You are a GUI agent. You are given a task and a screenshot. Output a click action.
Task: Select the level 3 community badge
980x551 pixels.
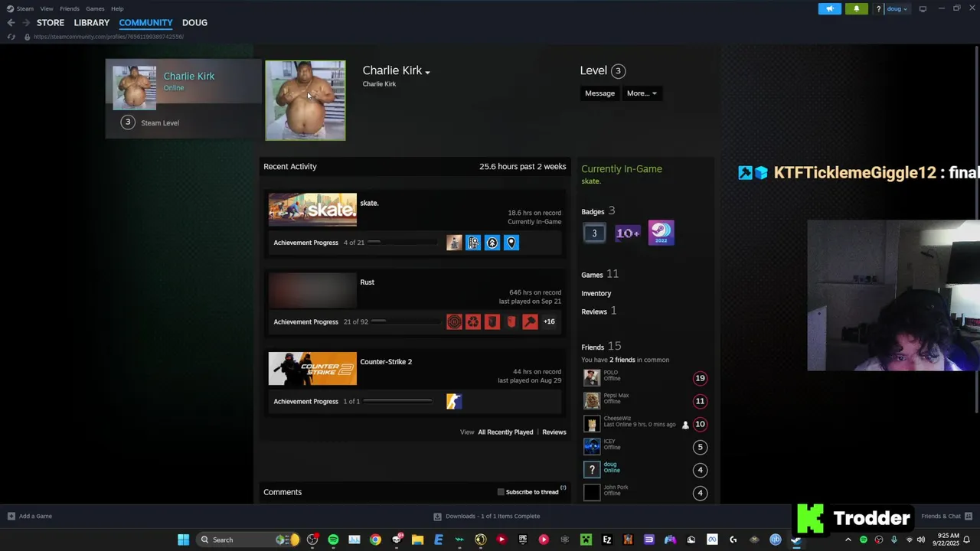594,233
